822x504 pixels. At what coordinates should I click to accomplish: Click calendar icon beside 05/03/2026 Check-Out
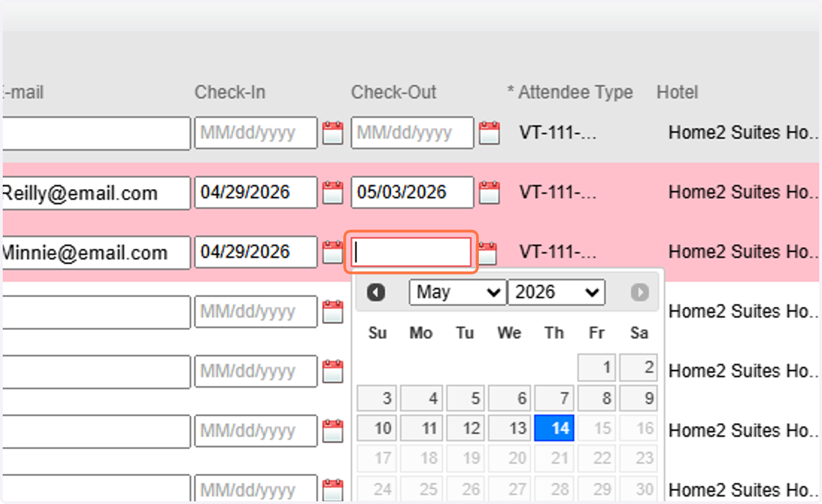pyautogui.click(x=489, y=192)
